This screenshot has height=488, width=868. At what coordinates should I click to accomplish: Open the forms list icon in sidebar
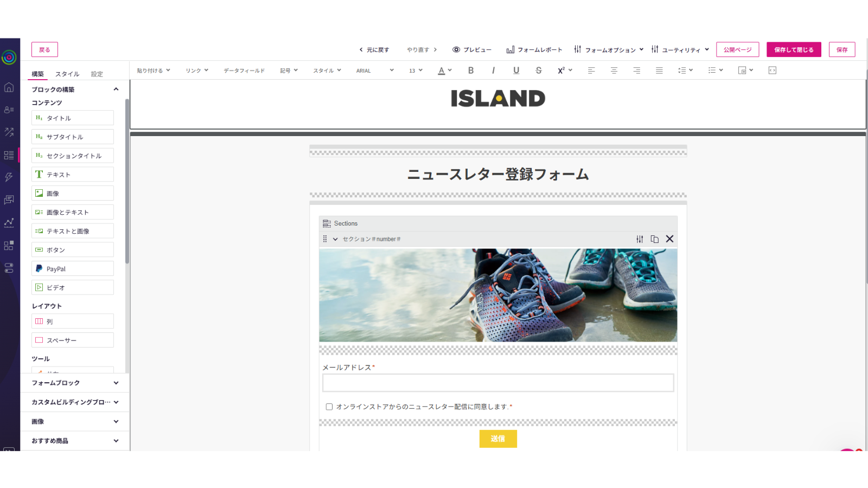pos(9,155)
